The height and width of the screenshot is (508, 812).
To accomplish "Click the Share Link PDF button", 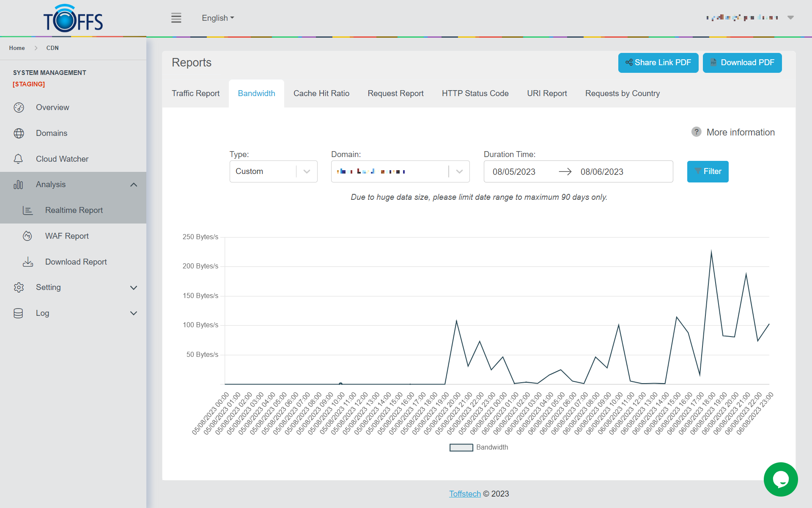I will click(658, 63).
